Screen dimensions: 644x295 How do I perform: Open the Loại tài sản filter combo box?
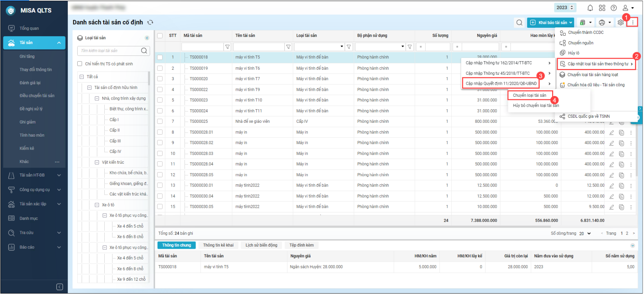click(x=320, y=47)
